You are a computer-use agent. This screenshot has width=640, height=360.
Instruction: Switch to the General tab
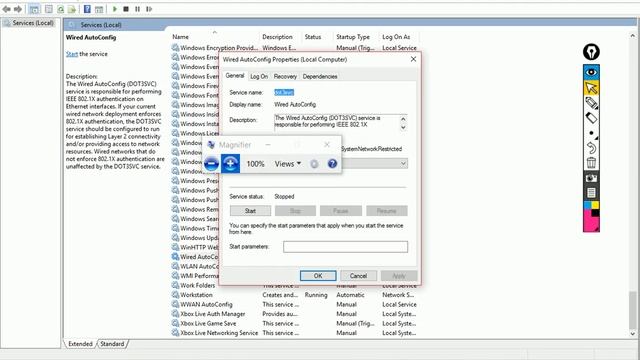pyautogui.click(x=235, y=76)
